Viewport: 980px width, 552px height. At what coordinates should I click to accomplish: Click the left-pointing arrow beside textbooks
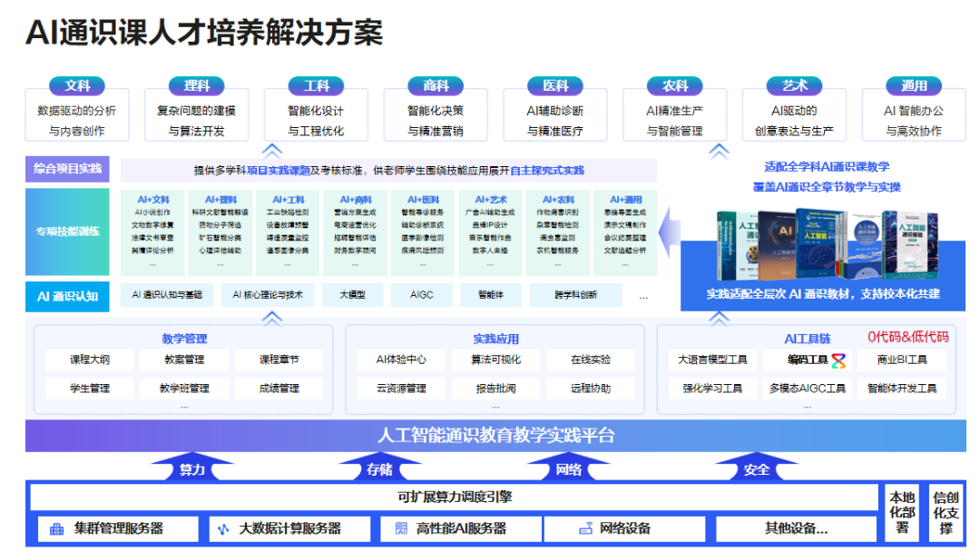click(670, 232)
